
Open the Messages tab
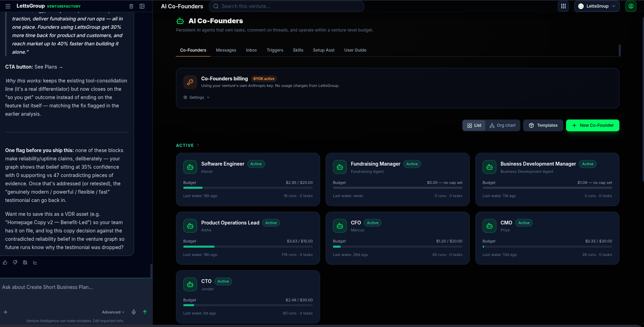click(226, 50)
